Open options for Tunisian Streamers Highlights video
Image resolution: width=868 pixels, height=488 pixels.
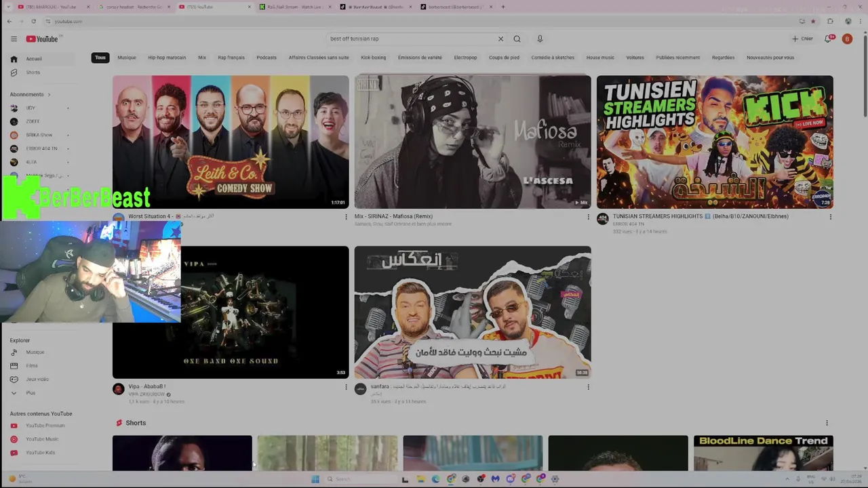(x=830, y=217)
